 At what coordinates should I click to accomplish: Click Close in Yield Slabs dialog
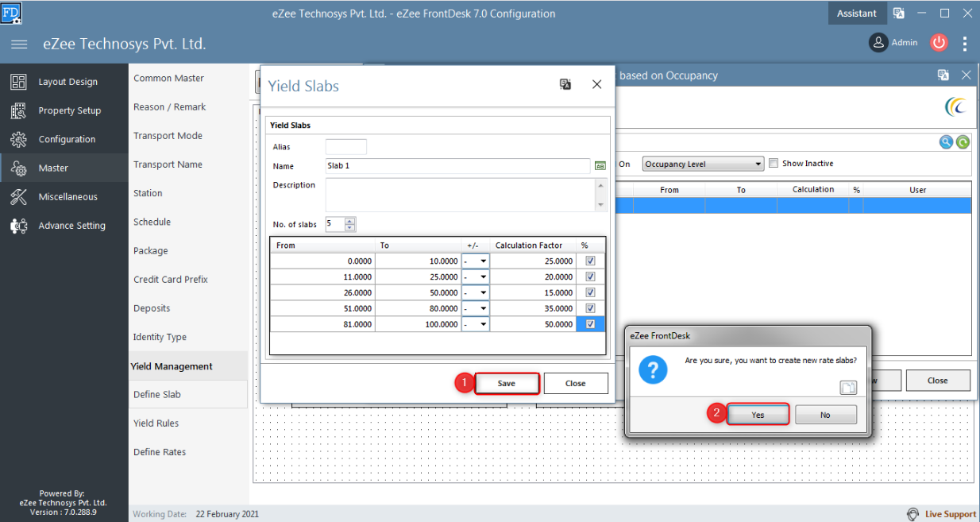(x=576, y=383)
